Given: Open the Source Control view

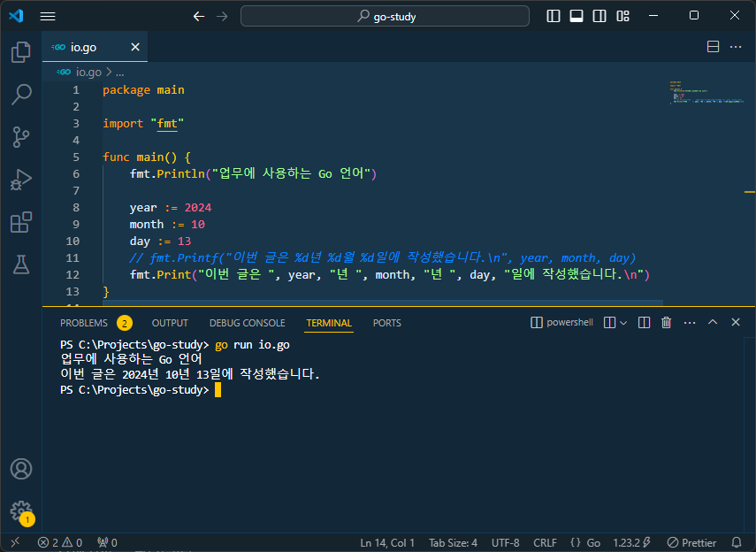Looking at the screenshot, I should 20,136.
